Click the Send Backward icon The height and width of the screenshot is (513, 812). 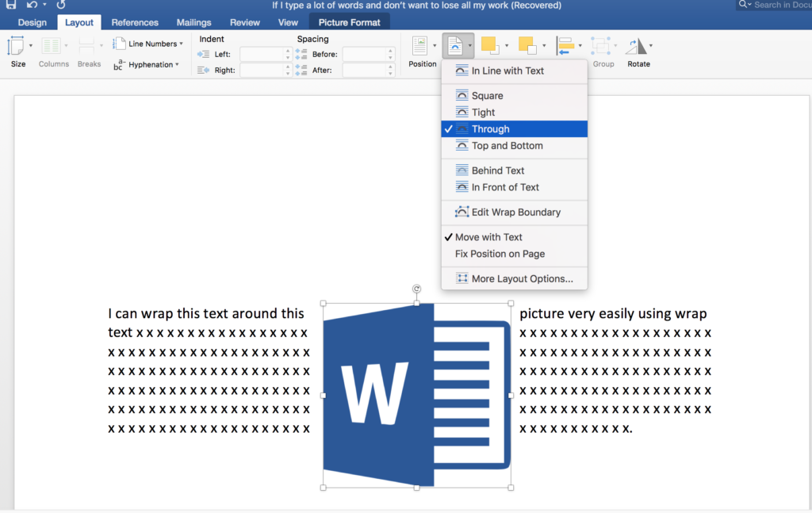(x=527, y=45)
